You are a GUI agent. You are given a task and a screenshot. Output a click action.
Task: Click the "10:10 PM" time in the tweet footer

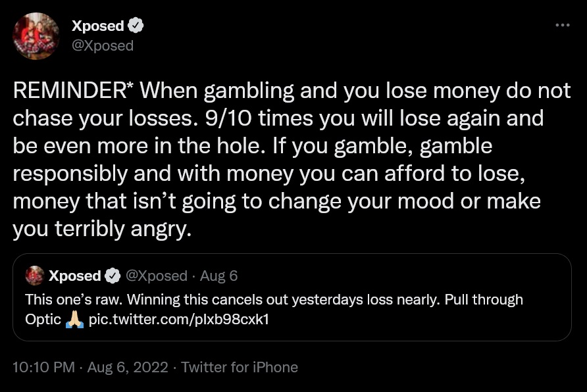pyautogui.click(x=43, y=367)
